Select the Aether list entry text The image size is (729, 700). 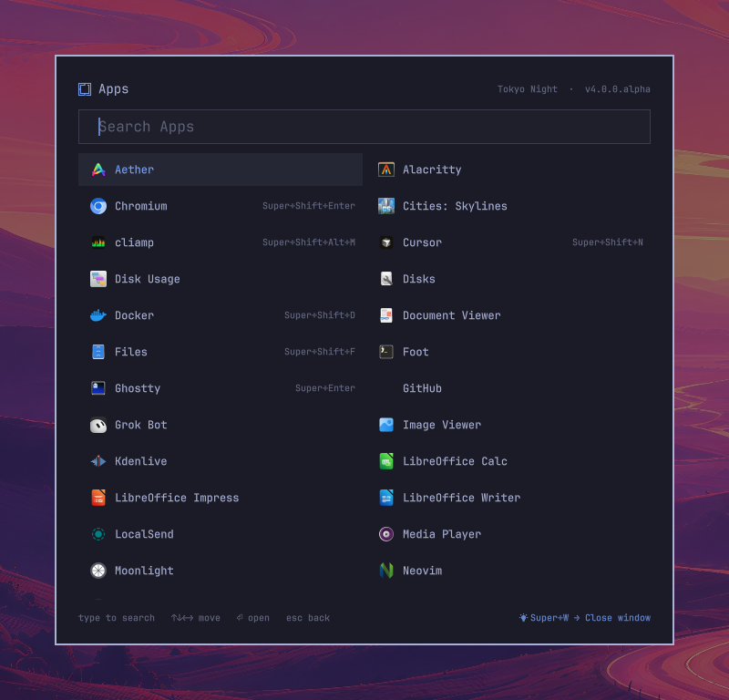134,170
